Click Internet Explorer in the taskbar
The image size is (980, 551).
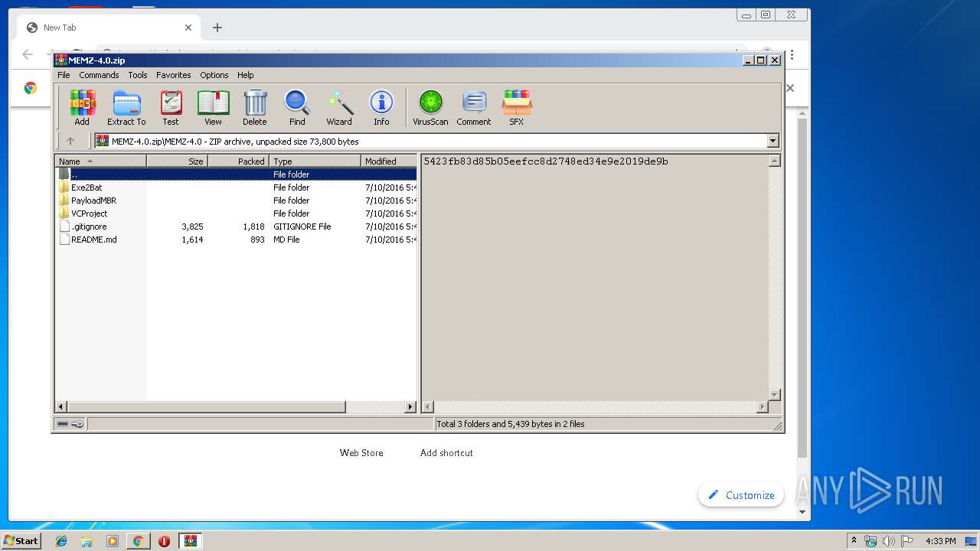61,541
